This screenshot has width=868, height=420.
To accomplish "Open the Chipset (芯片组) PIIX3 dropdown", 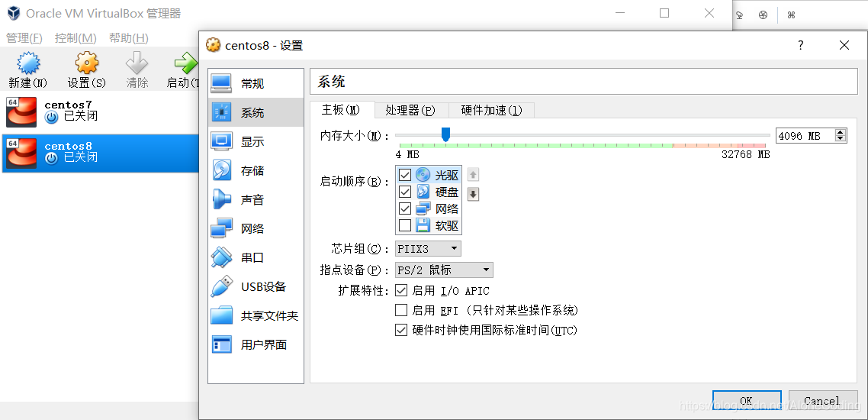I will point(429,249).
